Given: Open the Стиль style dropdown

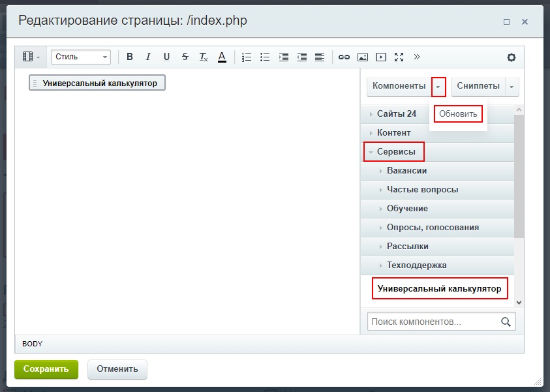Looking at the screenshot, I should click(80, 57).
